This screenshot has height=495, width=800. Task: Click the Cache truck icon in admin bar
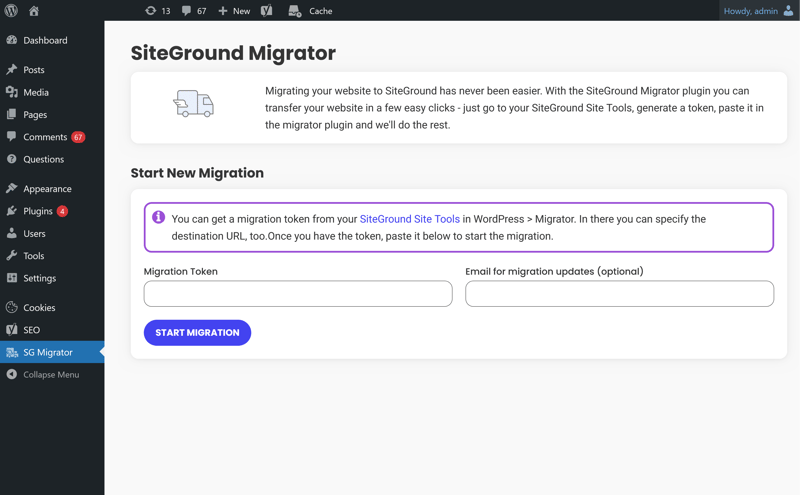pyautogui.click(x=294, y=11)
